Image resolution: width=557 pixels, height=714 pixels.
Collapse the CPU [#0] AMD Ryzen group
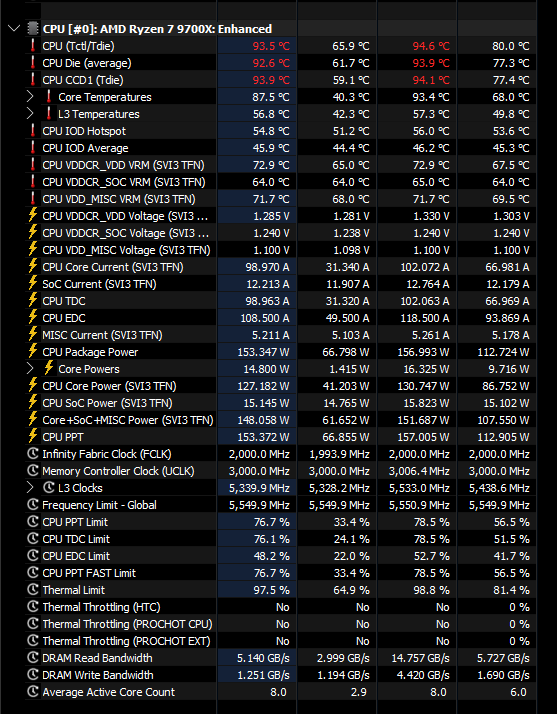click(14, 29)
